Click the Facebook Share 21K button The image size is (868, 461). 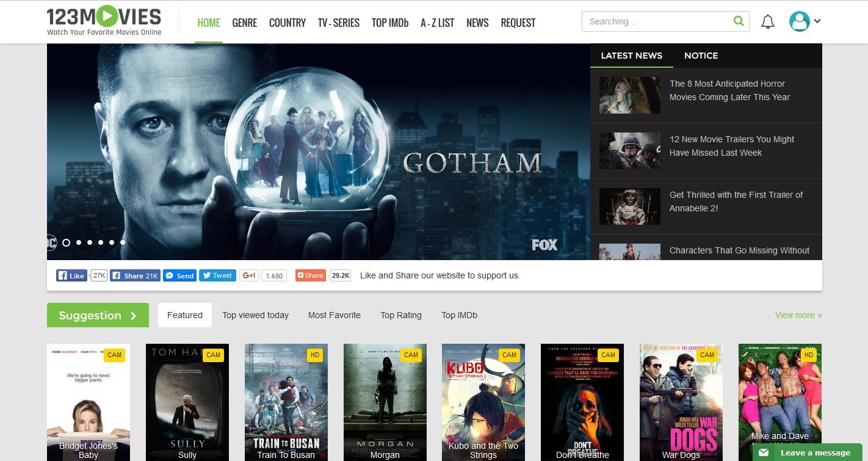(136, 275)
